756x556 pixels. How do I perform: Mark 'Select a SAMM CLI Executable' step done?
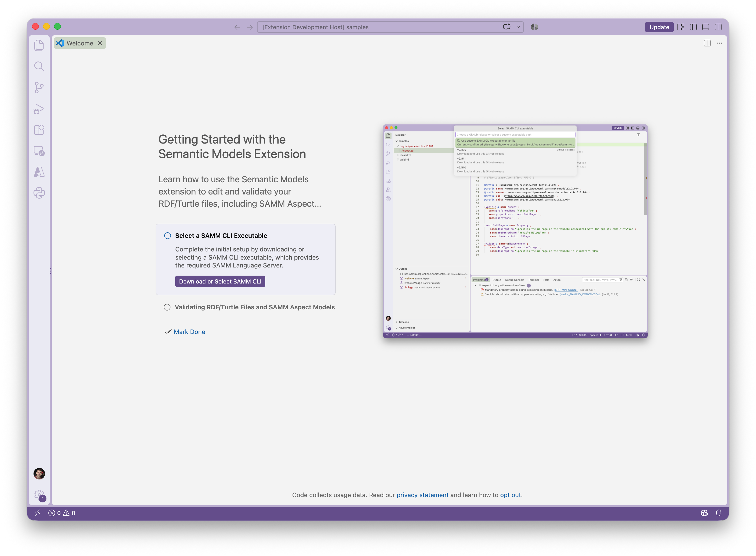point(167,236)
